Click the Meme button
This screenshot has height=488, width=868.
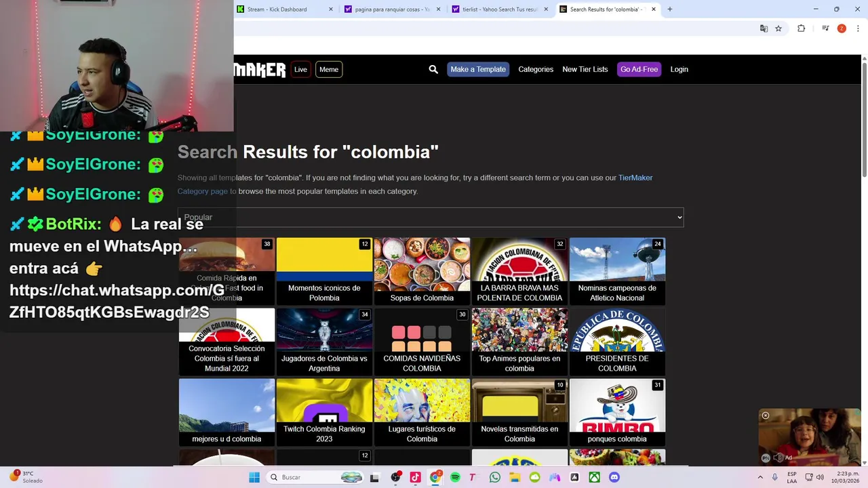point(329,69)
